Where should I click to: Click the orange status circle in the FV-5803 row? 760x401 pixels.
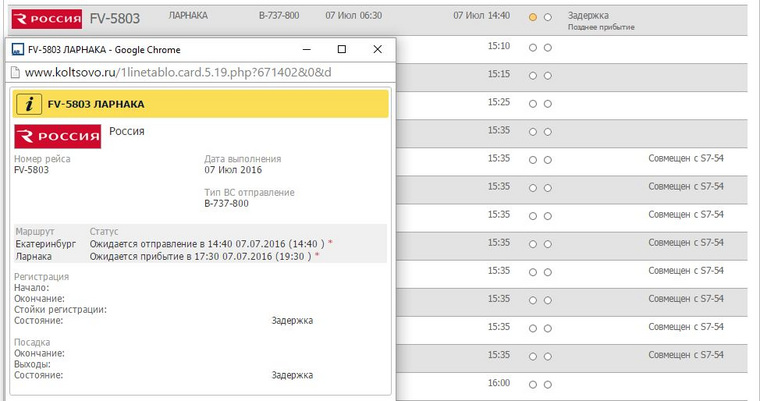533,17
